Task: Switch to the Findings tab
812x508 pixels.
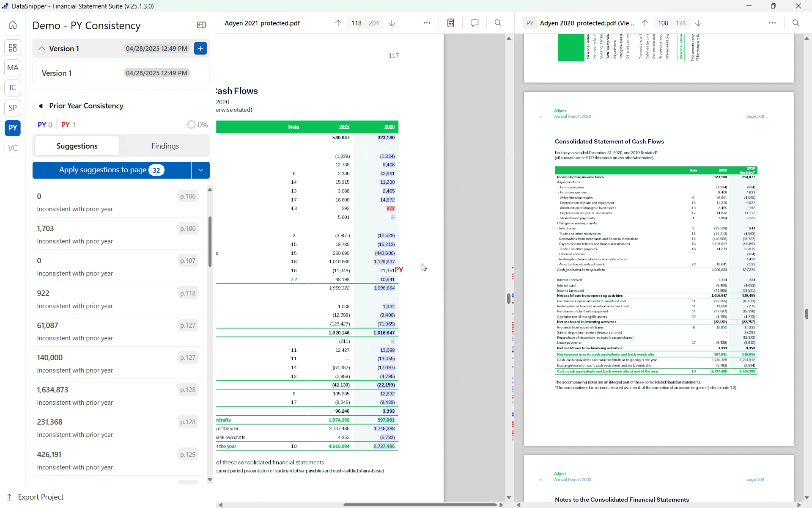Action: (x=165, y=146)
